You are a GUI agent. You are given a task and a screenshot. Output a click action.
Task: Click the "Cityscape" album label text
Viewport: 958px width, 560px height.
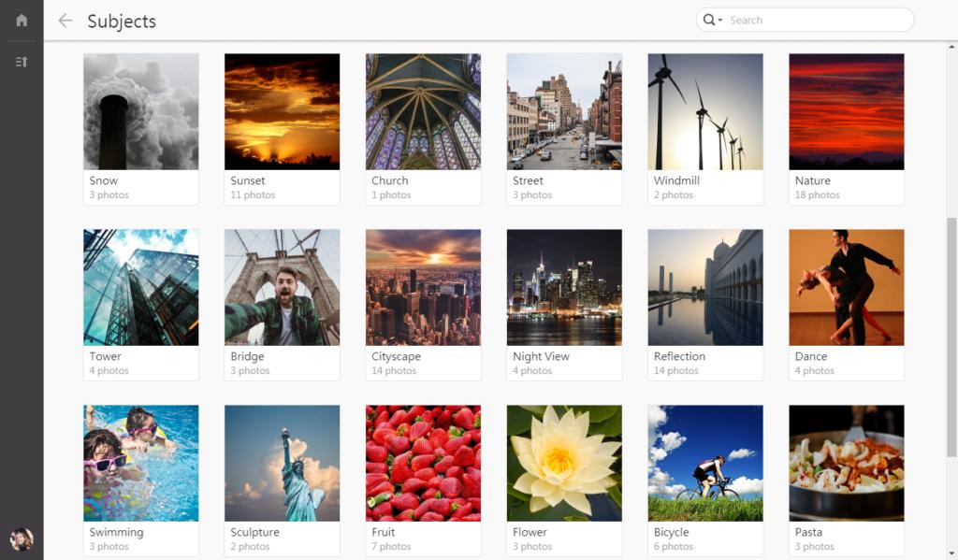click(x=396, y=356)
